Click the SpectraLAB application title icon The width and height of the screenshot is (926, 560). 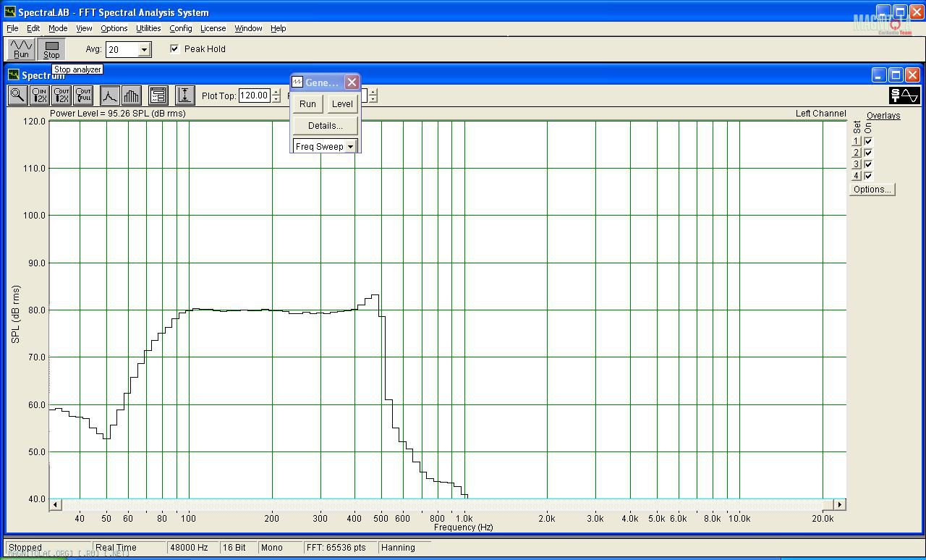click(x=10, y=12)
